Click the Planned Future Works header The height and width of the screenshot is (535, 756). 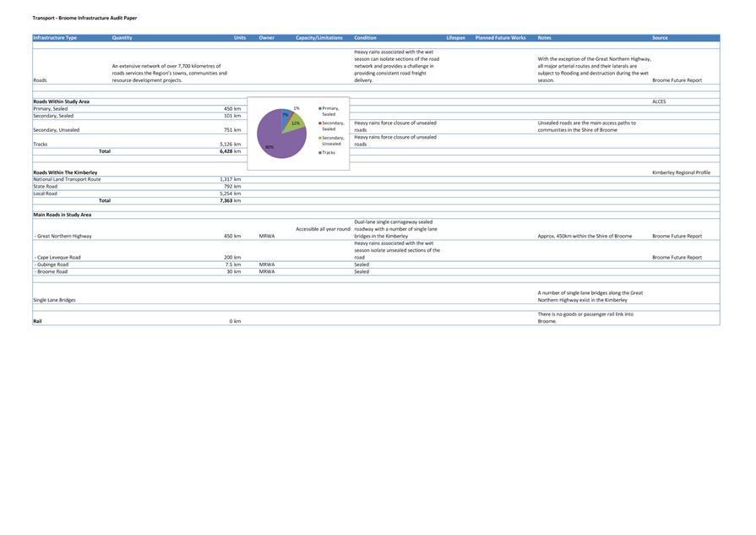(500, 38)
